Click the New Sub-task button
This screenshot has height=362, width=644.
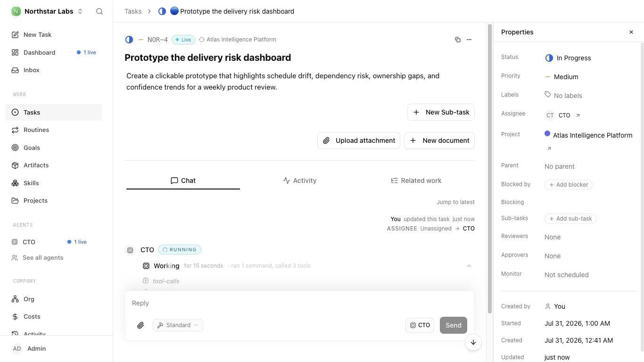441,112
